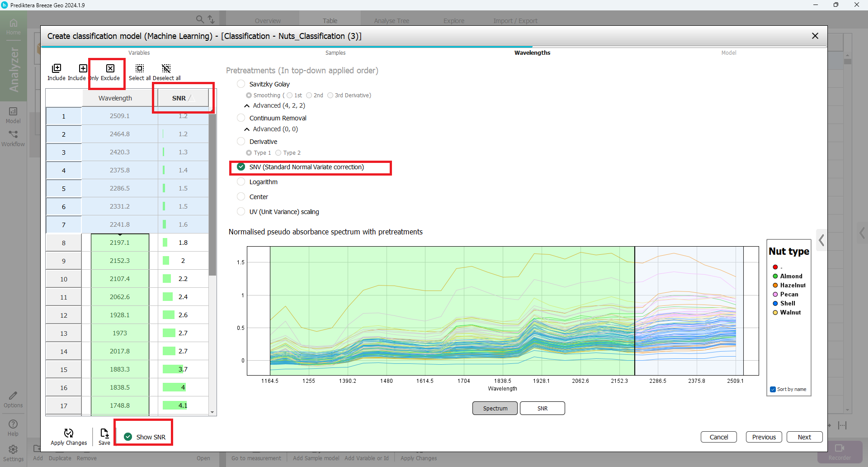Disable the SNV correction option
Image resolution: width=868 pixels, height=467 pixels.
click(x=241, y=167)
